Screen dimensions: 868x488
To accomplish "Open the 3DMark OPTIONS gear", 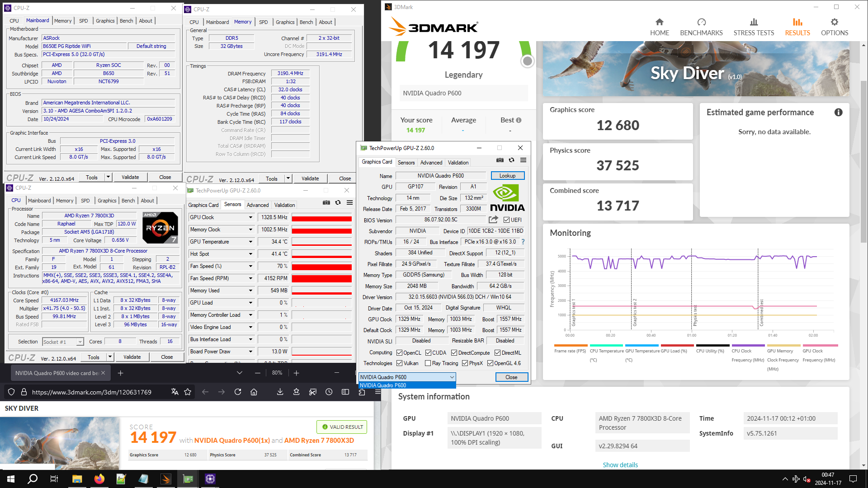I will 835,27.
